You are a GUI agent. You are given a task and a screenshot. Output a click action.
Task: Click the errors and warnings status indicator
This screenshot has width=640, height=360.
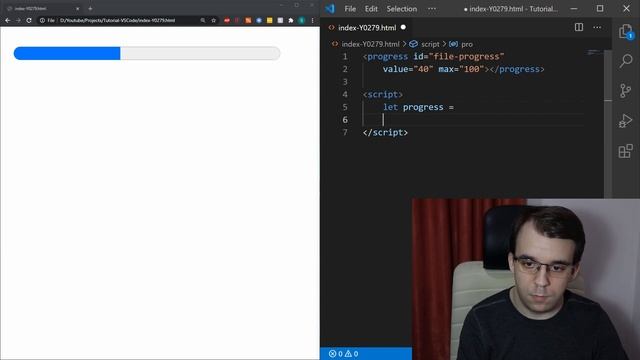click(344, 354)
